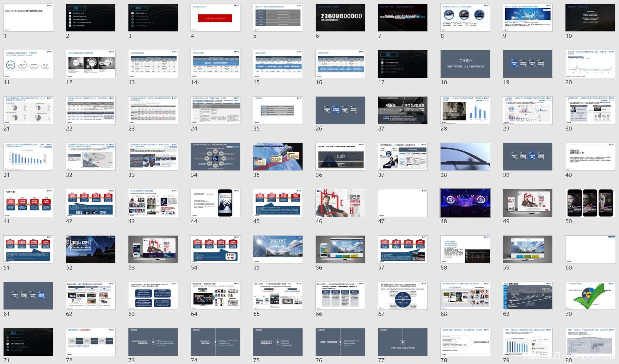
Task: Select slide 69 stock chart slide
Action: tap(528, 296)
